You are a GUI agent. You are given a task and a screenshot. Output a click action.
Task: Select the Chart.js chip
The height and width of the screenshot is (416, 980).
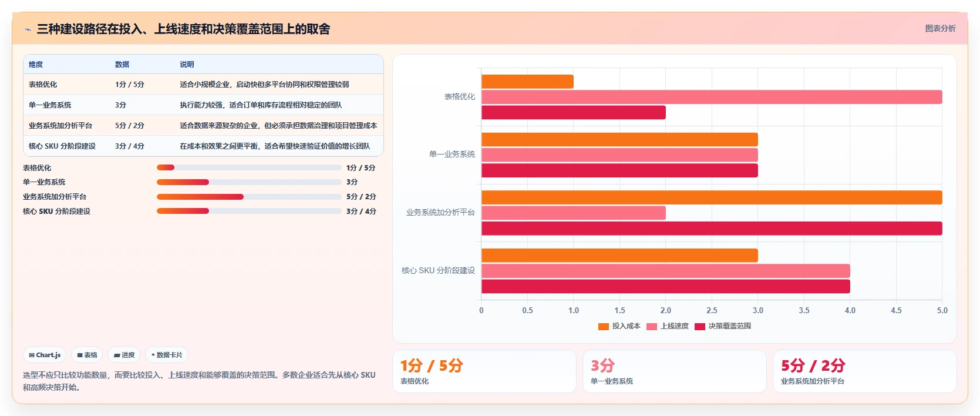[45, 355]
